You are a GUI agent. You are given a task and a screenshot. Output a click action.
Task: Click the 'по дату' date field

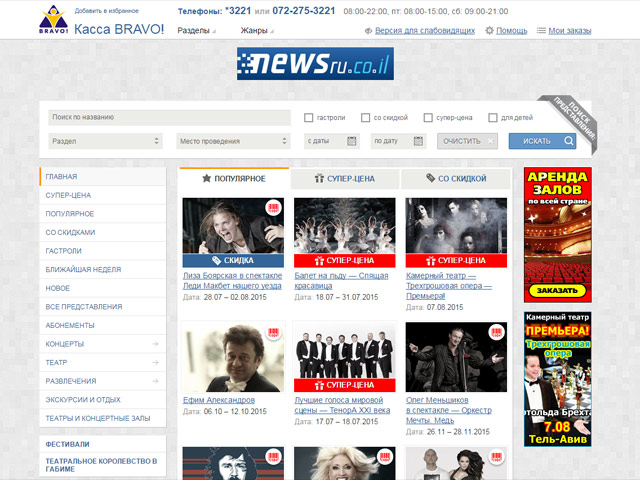(x=398, y=141)
